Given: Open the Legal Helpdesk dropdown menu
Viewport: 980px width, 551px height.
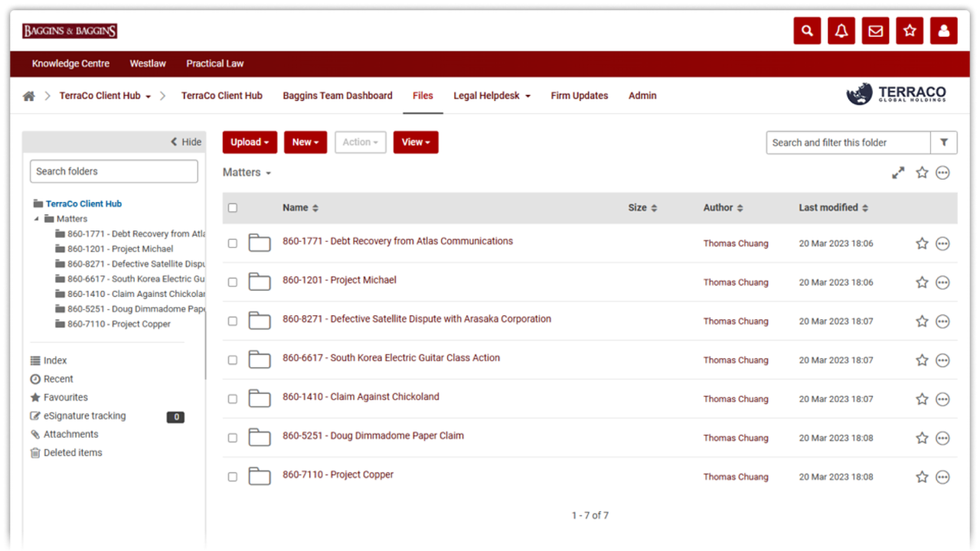Looking at the screenshot, I should click(x=492, y=96).
